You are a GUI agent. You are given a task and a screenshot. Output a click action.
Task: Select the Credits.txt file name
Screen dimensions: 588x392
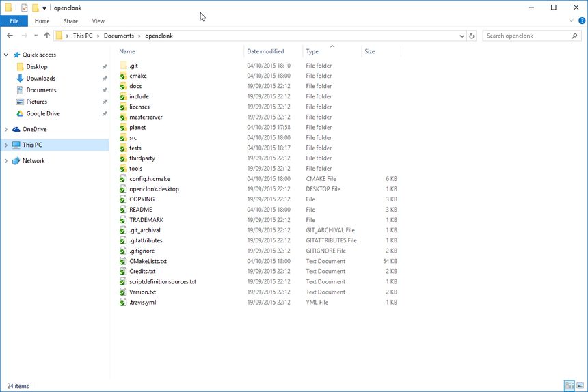click(142, 271)
